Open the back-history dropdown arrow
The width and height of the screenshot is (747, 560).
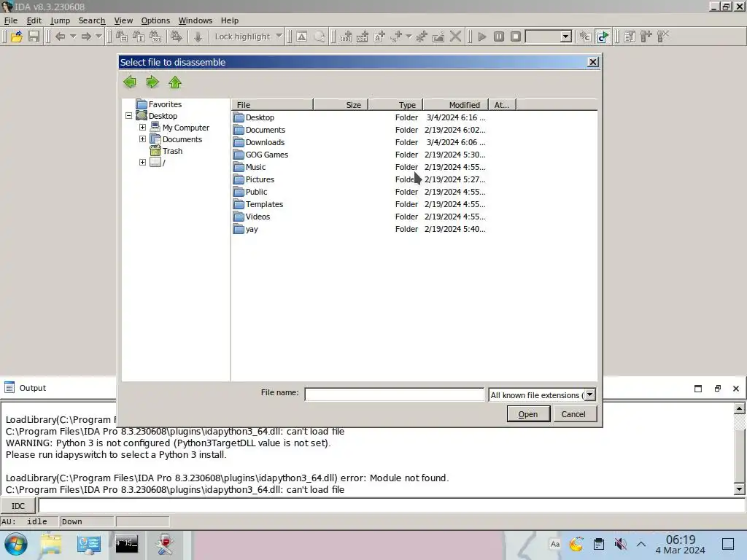tap(73, 36)
